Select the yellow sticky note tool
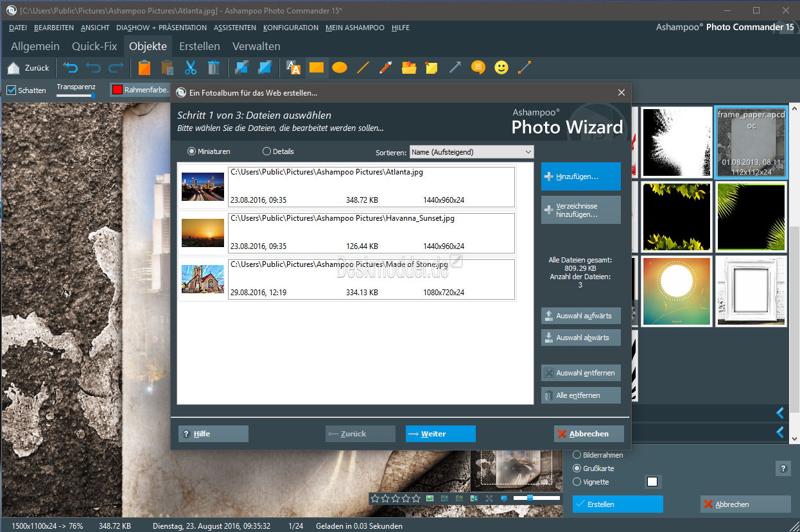The image size is (800, 532). [431, 67]
